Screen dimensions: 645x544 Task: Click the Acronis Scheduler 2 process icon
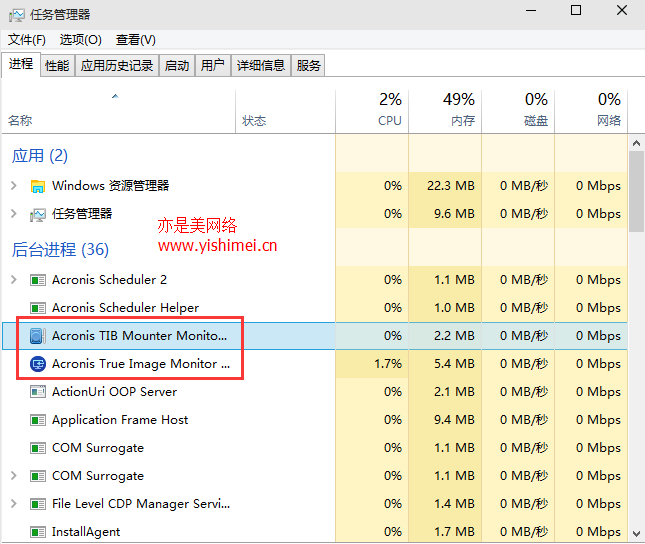coord(38,280)
